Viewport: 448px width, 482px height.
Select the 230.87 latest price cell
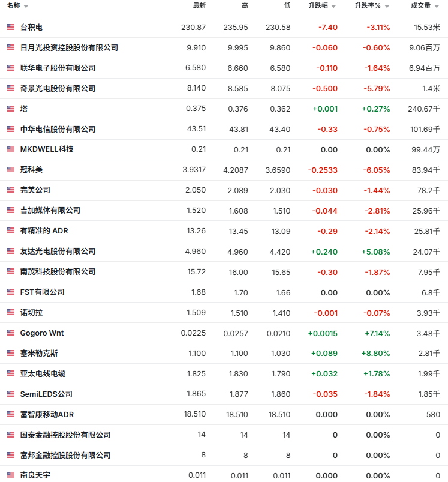point(194,28)
